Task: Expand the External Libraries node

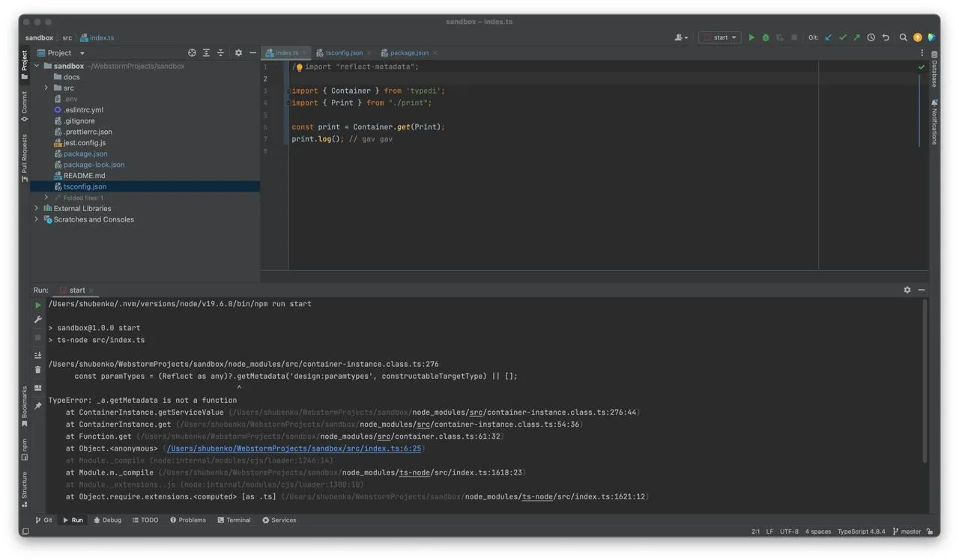Action: click(x=37, y=208)
